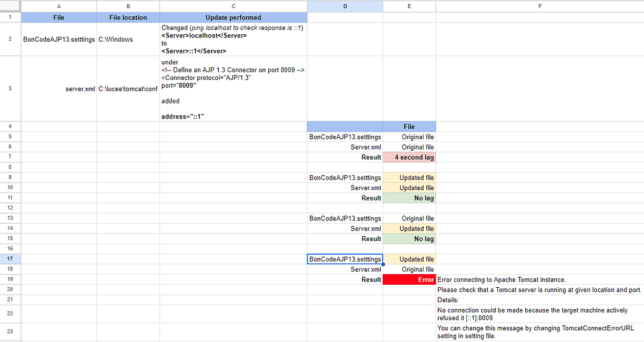Select 'Original file' cell in row 6
This screenshot has width=644, height=342.
point(409,147)
